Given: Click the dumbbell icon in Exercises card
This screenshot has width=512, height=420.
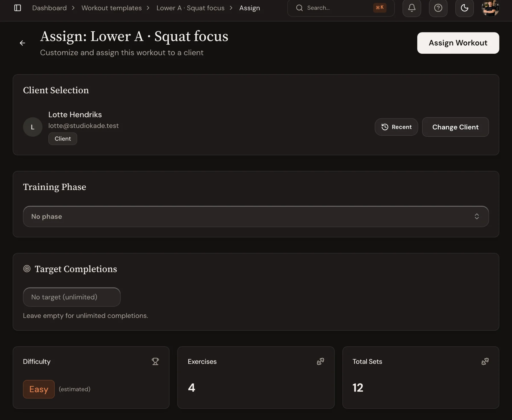Looking at the screenshot, I should click(320, 361).
